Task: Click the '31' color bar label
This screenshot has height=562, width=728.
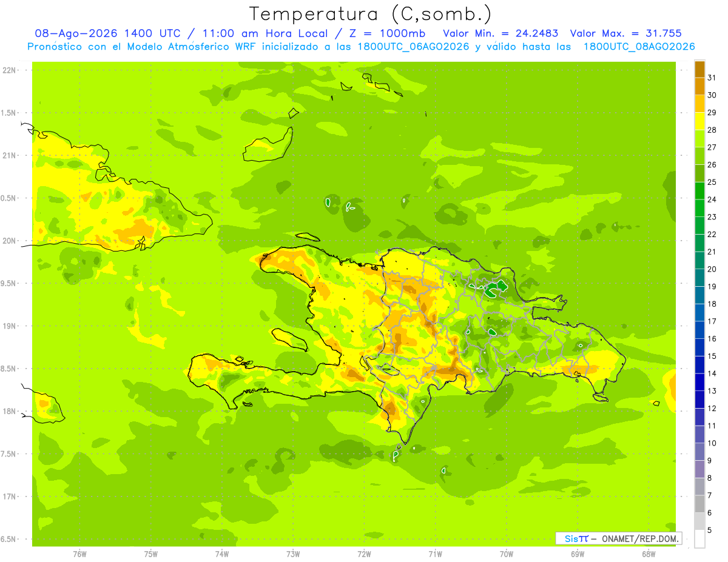Action: click(x=712, y=78)
